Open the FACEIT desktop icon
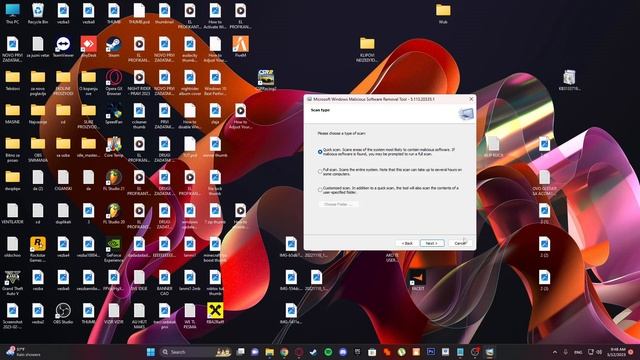The width and height of the screenshot is (640, 360). click(417, 280)
